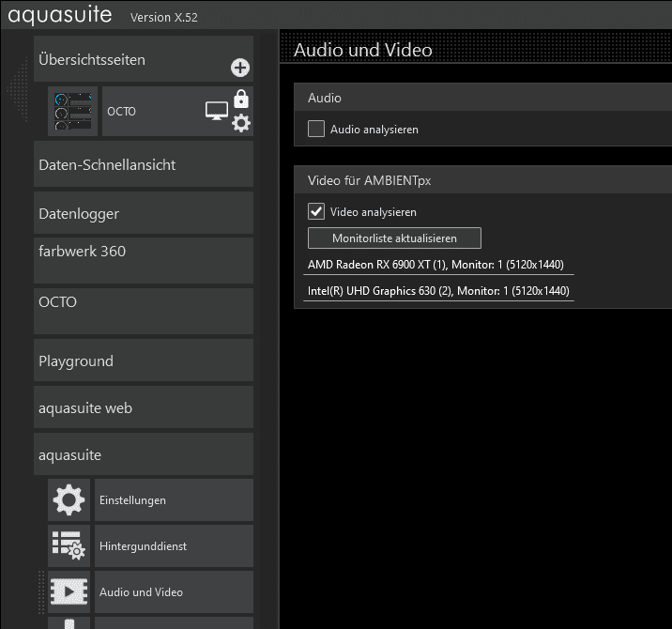The width and height of the screenshot is (672, 629).
Task: Click the Audio und Video film icon
Action: click(69, 591)
